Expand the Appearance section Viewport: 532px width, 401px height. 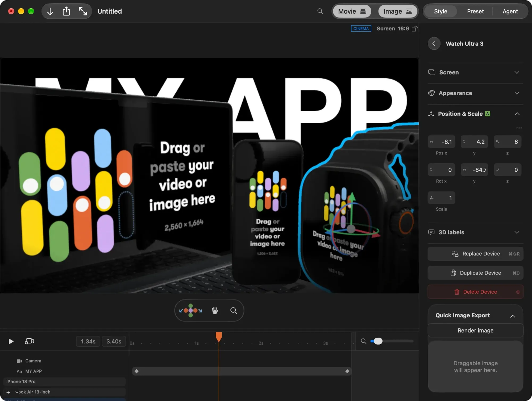475,93
